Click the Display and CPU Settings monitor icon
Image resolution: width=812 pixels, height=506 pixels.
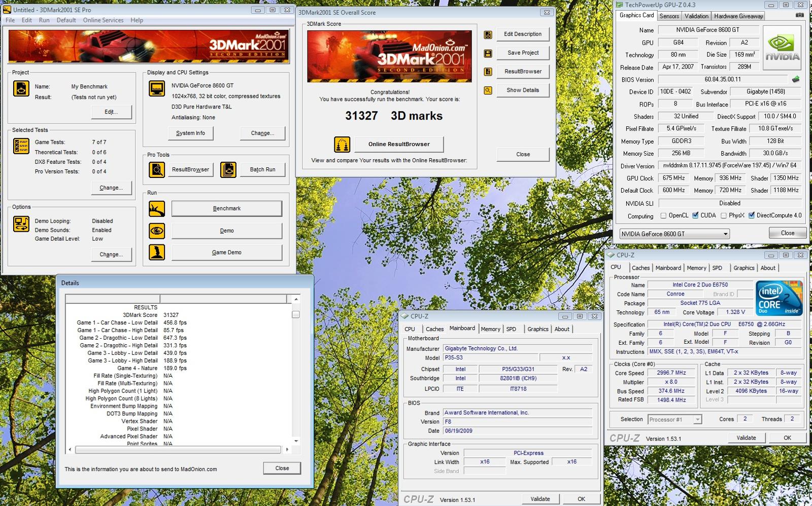coord(156,88)
